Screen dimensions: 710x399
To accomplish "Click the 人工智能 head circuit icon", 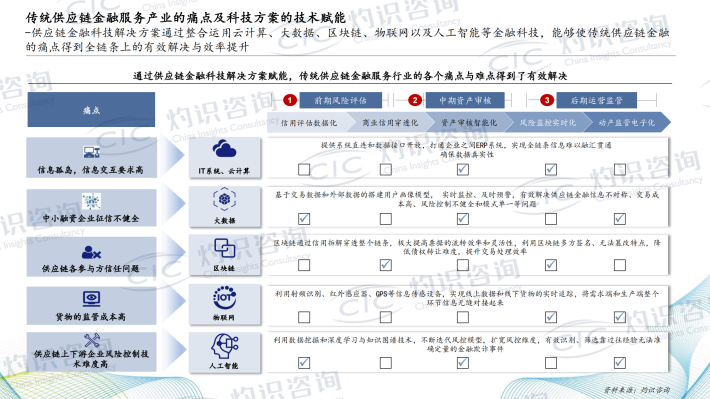I will pos(224,346).
